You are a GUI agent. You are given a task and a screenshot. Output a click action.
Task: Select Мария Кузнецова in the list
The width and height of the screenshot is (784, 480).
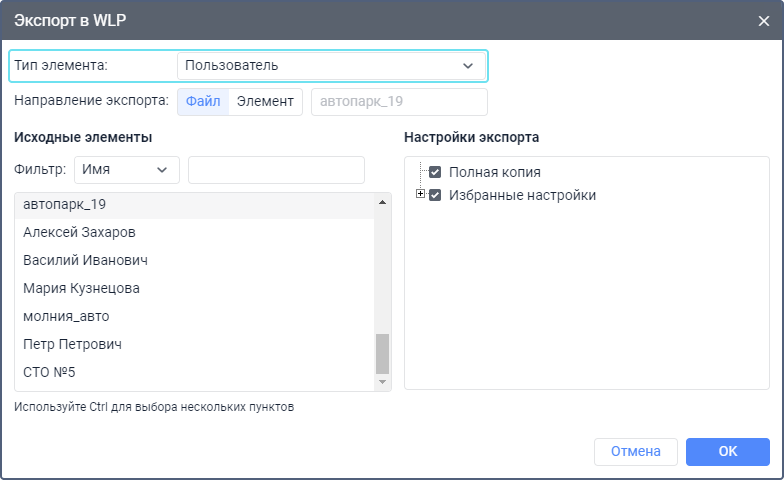[195, 288]
